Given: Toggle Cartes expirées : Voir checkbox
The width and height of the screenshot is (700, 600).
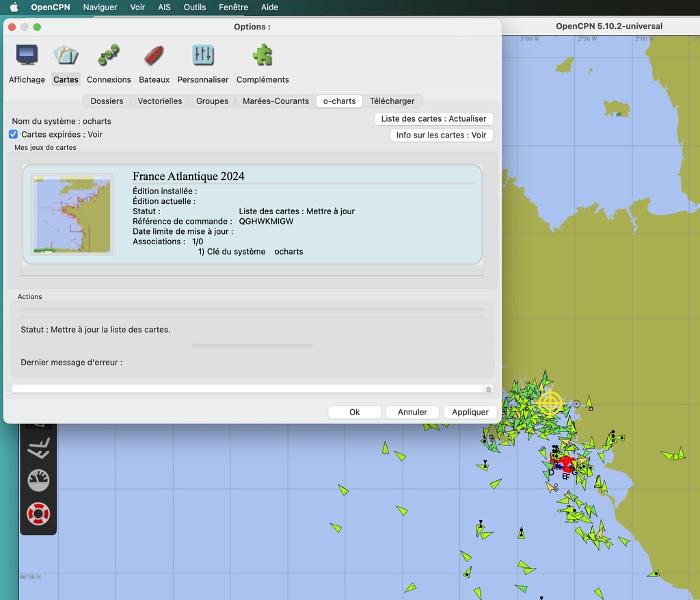Looking at the screenshot, I should click(14, 135).
